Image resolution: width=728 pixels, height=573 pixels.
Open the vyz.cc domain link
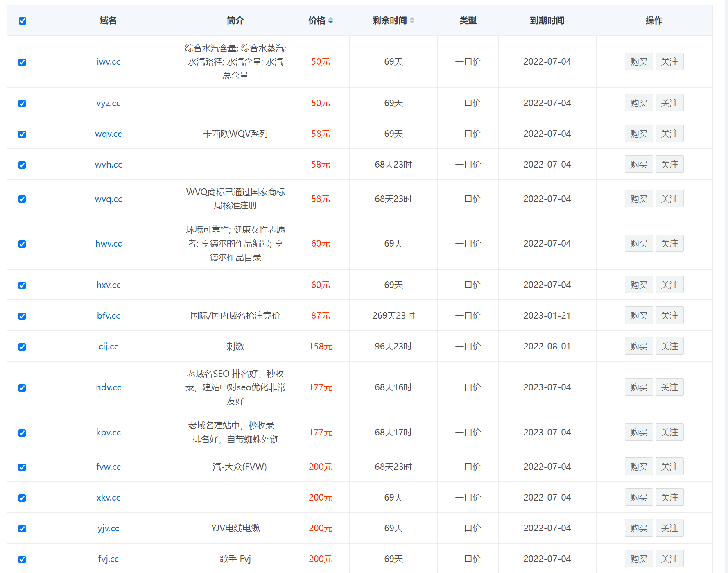108,103
